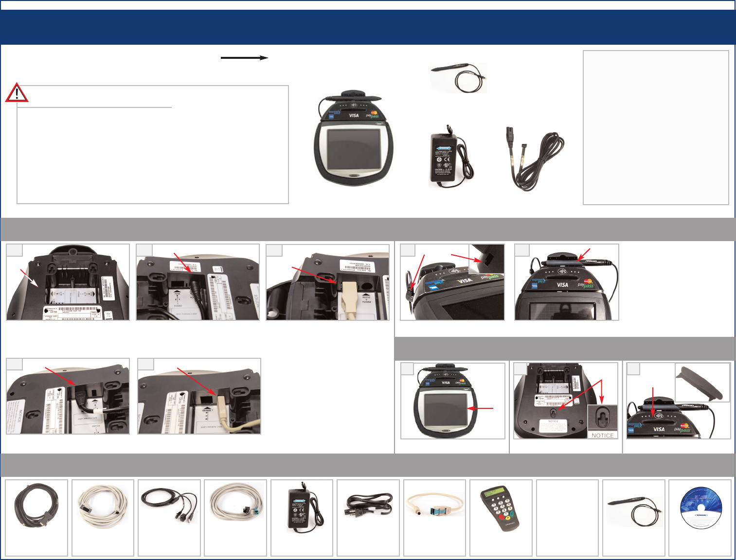Select the card slot photo with downward arrow

(679, 401)
